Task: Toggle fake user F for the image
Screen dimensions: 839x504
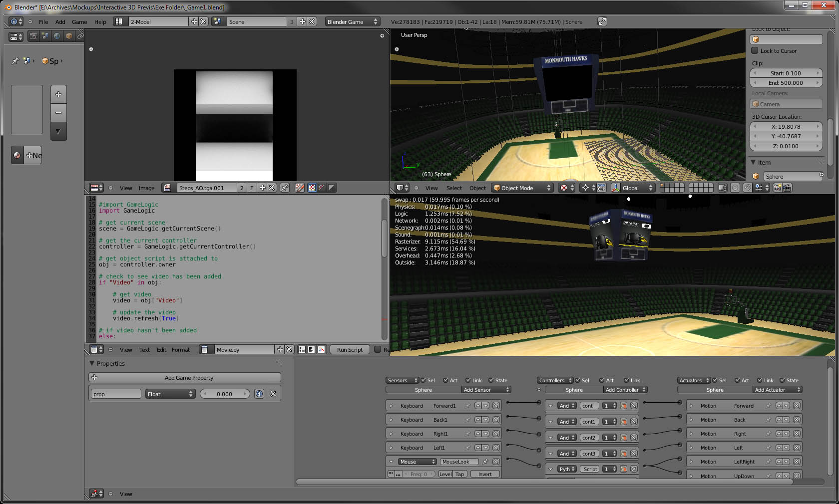Action: [251, 188]
